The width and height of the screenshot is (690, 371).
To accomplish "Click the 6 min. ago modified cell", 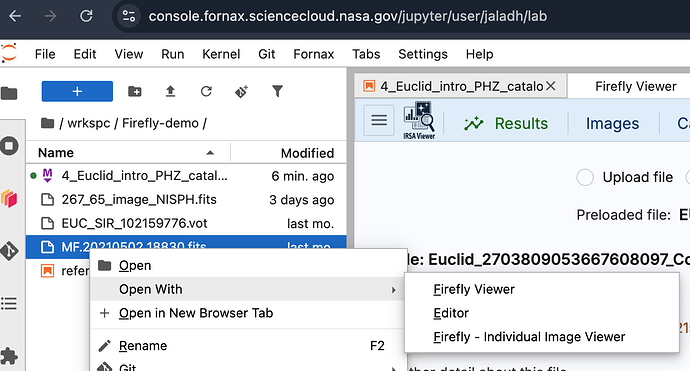I will pyautogui.click(x=302, y=176).
